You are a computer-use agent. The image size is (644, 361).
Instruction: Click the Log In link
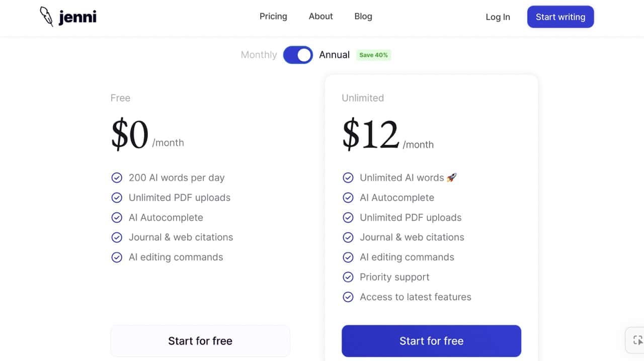[x=497, y=17]
